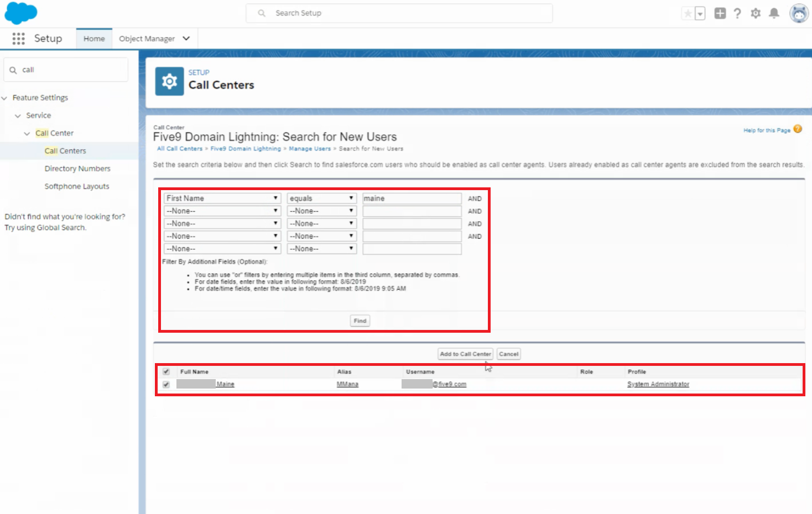Open Manage Users breadcrumb link
This screenshot has width=812, height=514.
[x=310, y=149]
